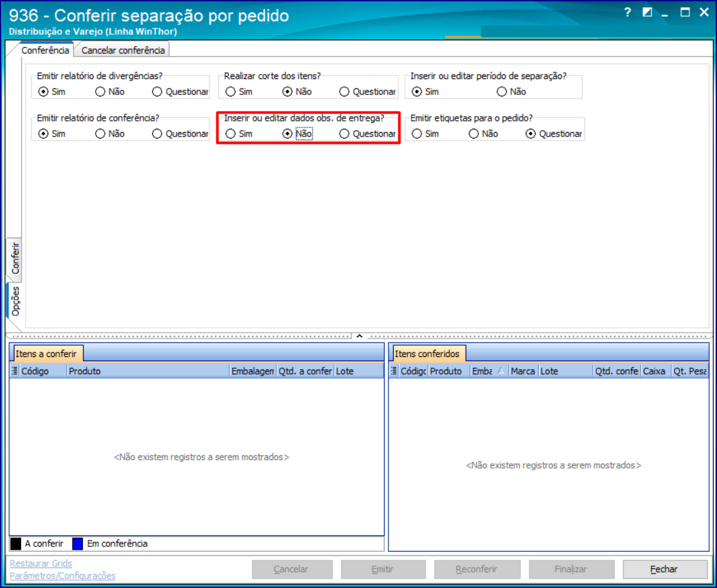The width and height of the screenshot is (717, 588).
Task: Click the Reconferir button
Action: coord(477,570)
